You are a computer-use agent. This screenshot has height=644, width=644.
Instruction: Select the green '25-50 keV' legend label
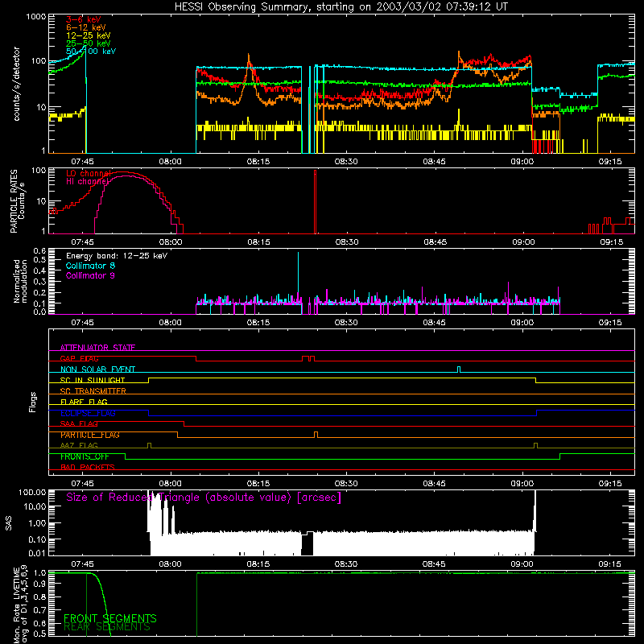[x=89, y=43]
